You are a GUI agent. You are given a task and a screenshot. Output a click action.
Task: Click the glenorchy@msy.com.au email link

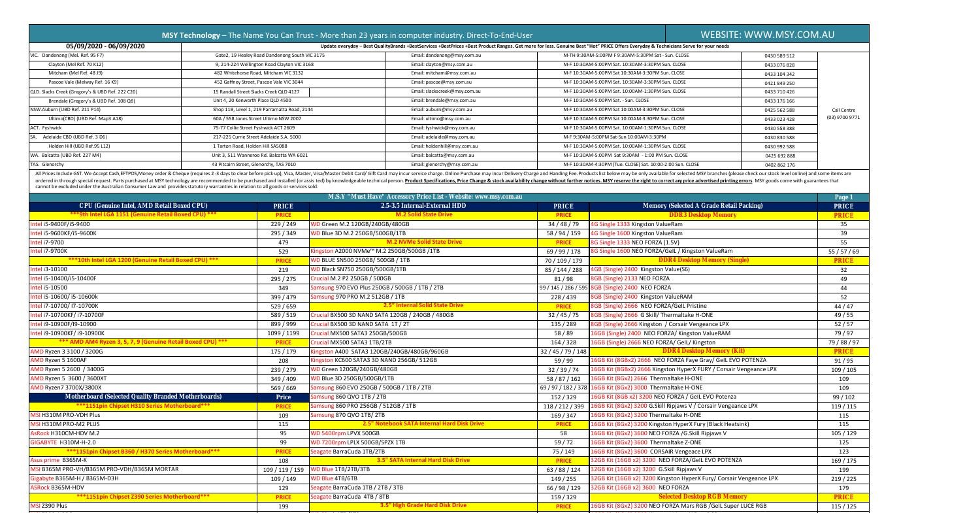click(x=444, y=165)
